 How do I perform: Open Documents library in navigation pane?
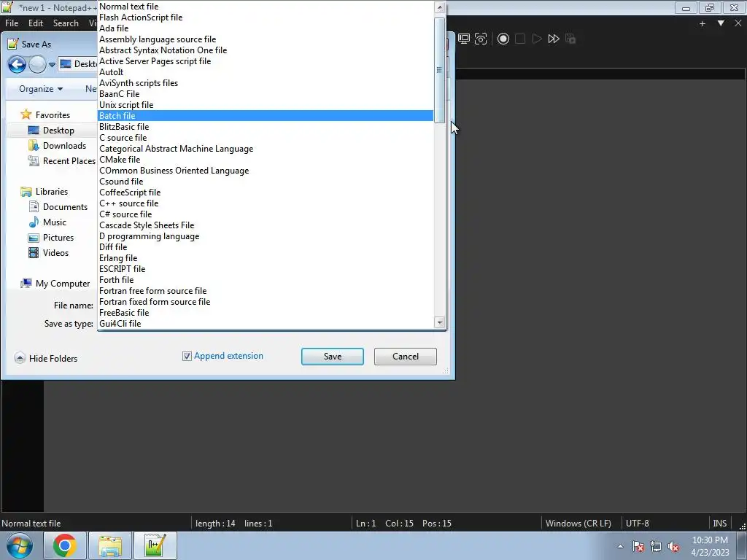[x=65, y=207]
